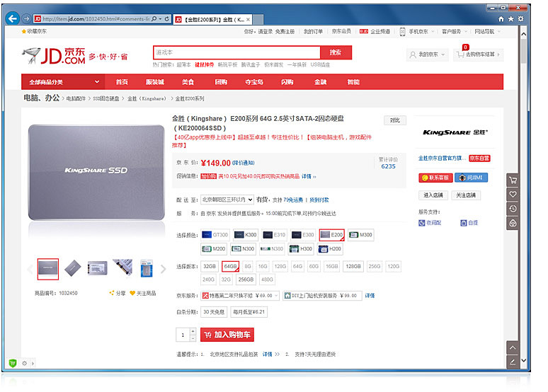Image resolution: width=548 pixels, height=392 pixels.
Task: Open browsing history clock in right sidebar
Action: click(x=513, y=209)
